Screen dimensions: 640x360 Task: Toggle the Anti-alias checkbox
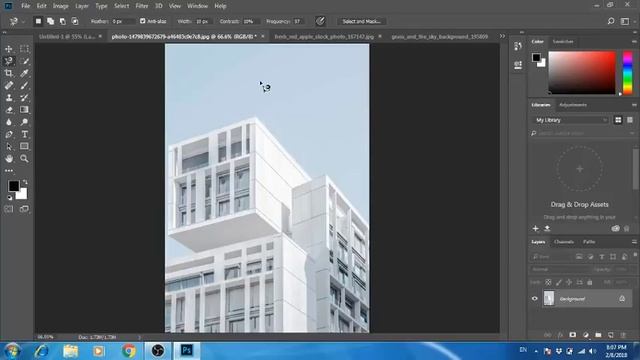[142, 21]
